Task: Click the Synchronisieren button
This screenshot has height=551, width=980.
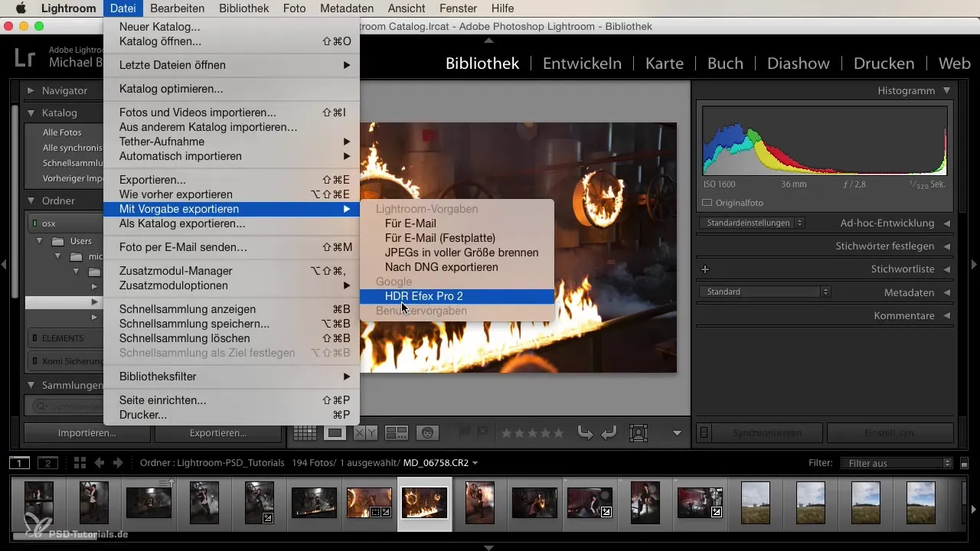Action: [767, 433]
